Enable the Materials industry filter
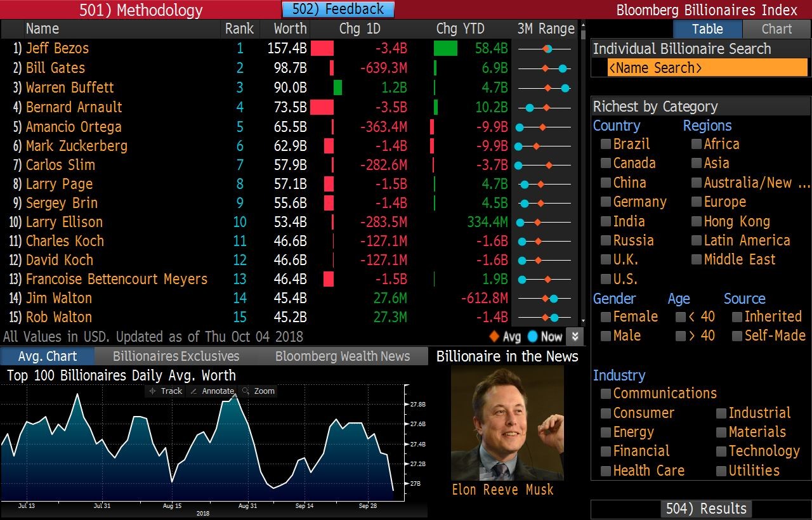Image resolution: width=812 pixels, height=520 pixels. 721,433
